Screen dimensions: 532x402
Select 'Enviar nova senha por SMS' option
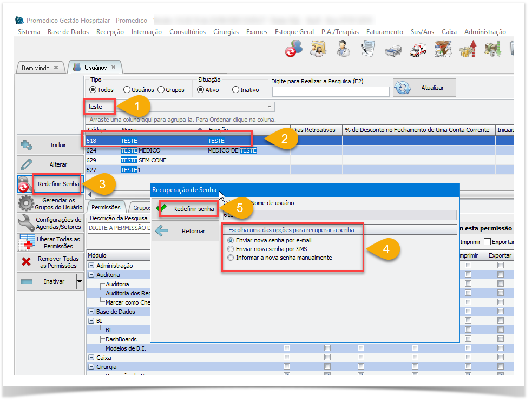click(231, 249)
